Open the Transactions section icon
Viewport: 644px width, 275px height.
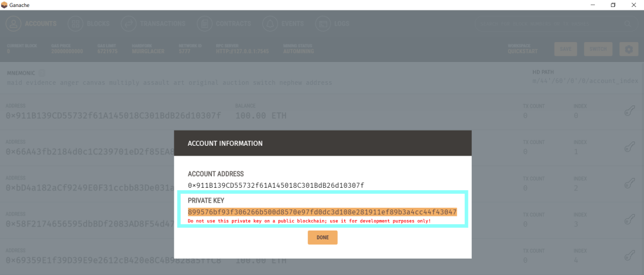tap(128, 24)
